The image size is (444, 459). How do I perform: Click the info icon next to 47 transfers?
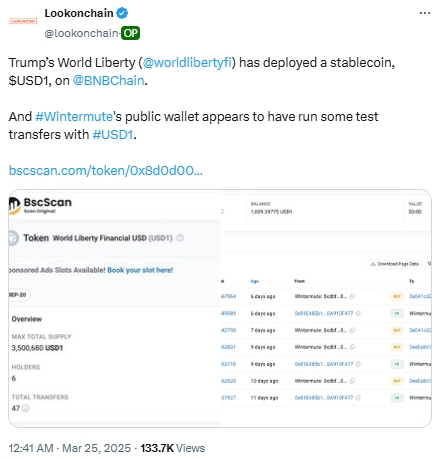pos(26,408)
